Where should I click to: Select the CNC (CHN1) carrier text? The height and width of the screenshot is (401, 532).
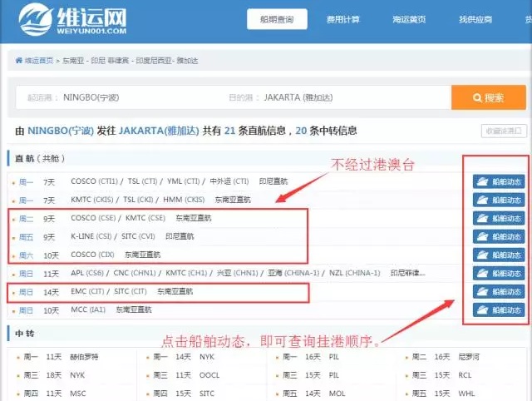point(135,273)
